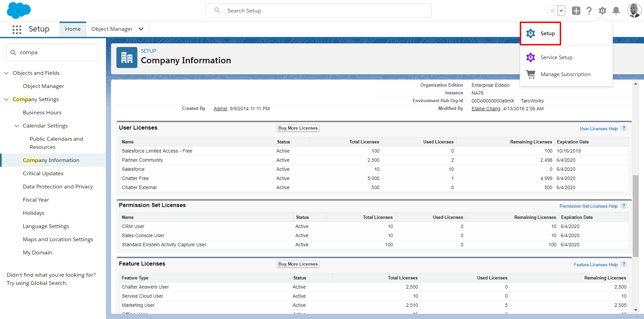Collapse the Calendar Settings node
The width and height of the screenshot is (644, 319).
pos(17,126)
